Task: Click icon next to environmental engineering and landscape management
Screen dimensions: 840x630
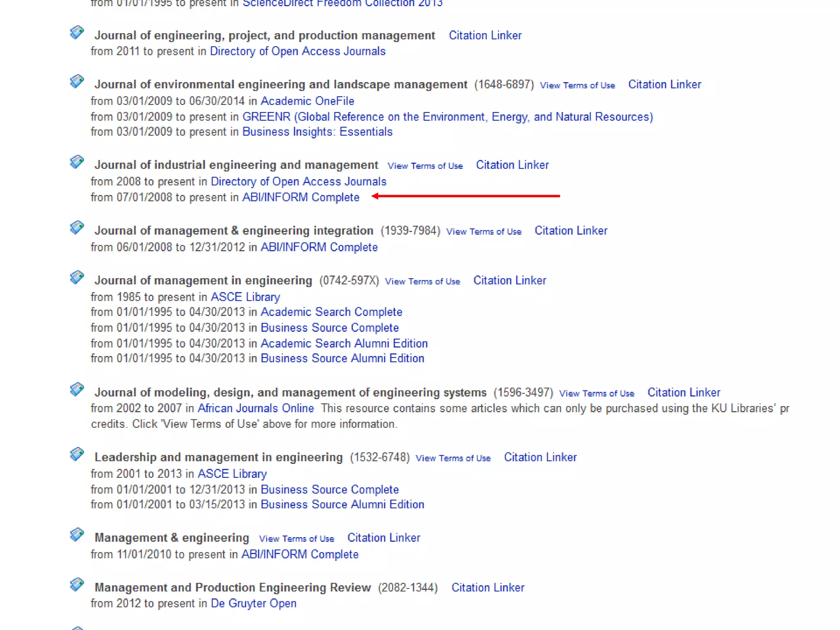Action: tap(77, 81)
